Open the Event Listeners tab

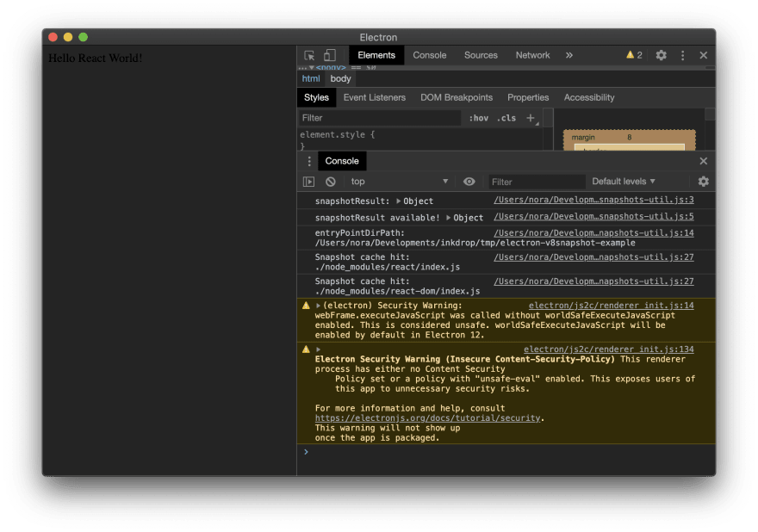[374, 97]
